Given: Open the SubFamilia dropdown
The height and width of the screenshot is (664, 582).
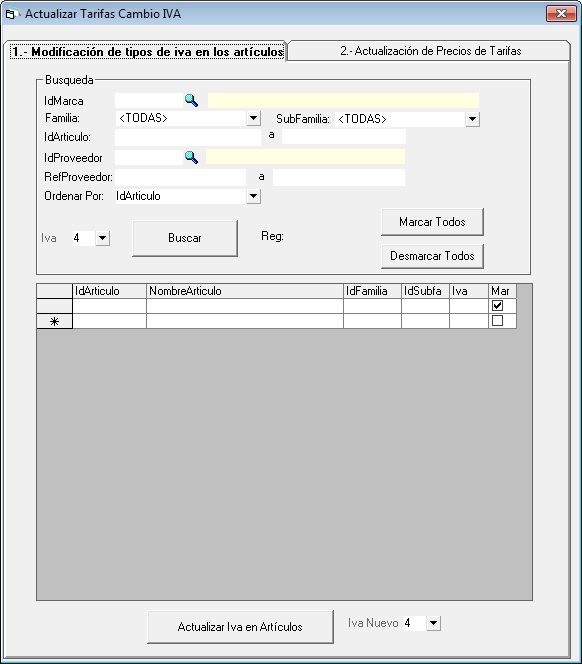Looking at the screenshot, I should 472,119.
